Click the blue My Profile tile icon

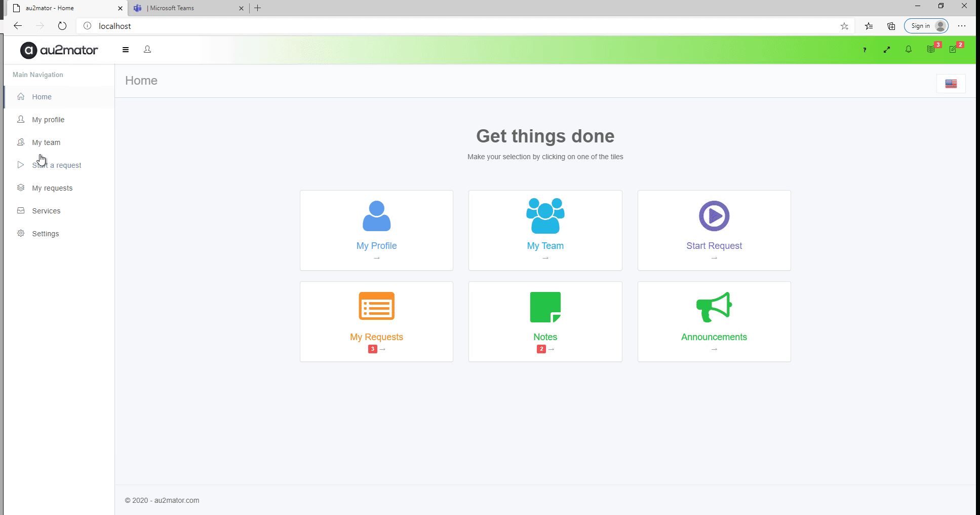pos(376,216)
